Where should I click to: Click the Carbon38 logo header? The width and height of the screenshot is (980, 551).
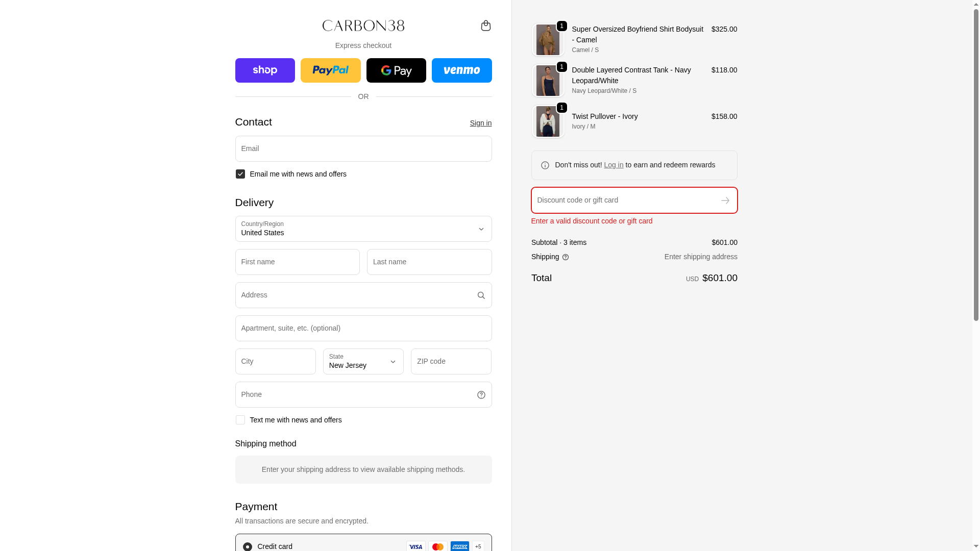(x=363, y=26)
